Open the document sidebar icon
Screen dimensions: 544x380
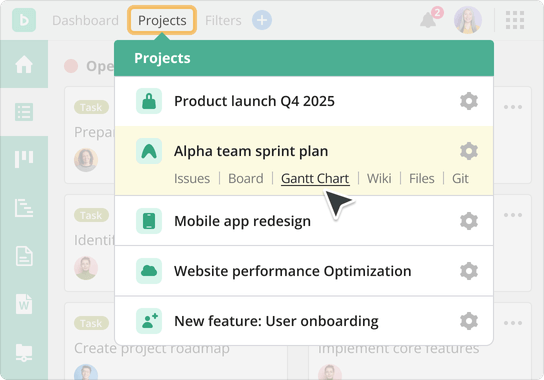(x=24, y=256)
